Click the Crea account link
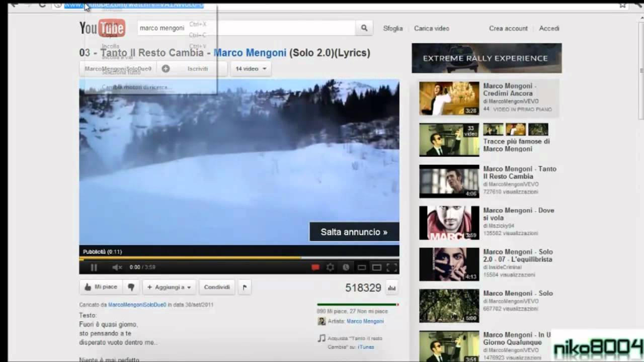Screen dimensions: 644x362 click(x=508, y=28)
